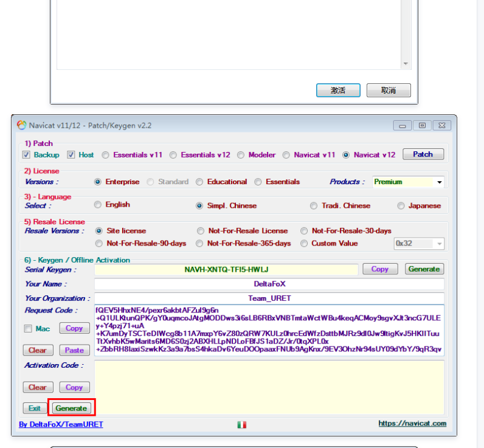Image resolution: width=484 pixels, height=448 pixels.
Task: Choose Site license resale version
Action: coord(99,231)
